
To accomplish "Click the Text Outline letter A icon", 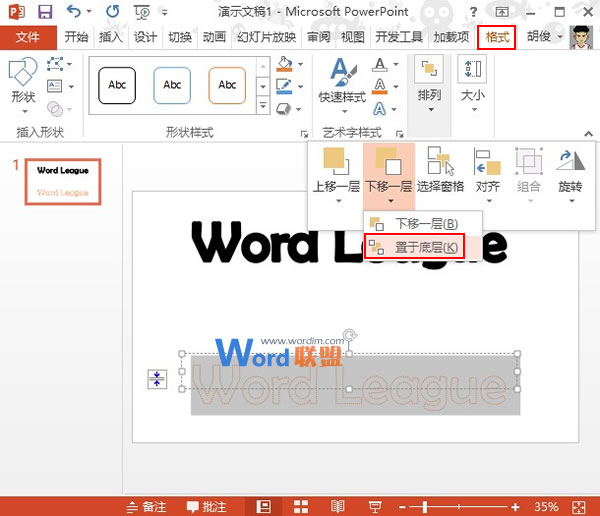I will pos(380,86).
